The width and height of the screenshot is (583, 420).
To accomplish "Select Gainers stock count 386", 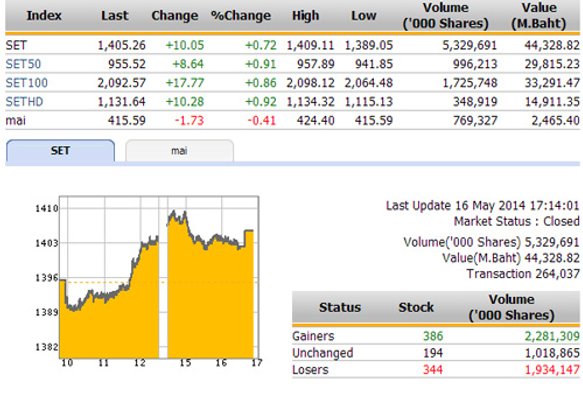I will tap(433, 336).
